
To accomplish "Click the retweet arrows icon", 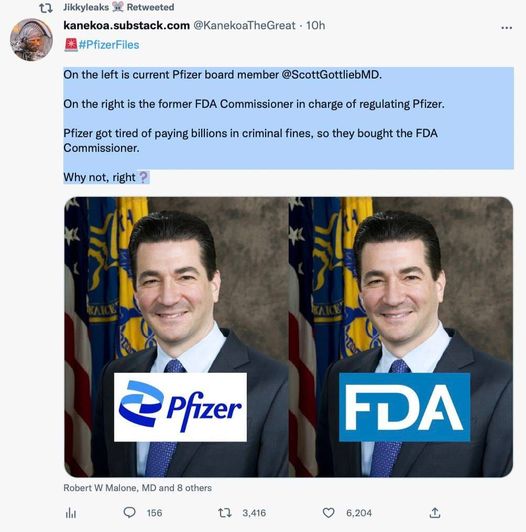I will (x=225, y=512).
